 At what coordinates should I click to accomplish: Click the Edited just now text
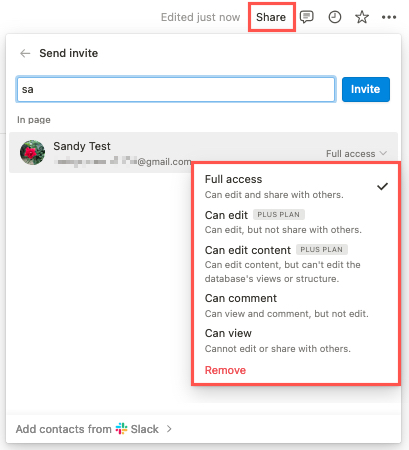pos(200,17)
